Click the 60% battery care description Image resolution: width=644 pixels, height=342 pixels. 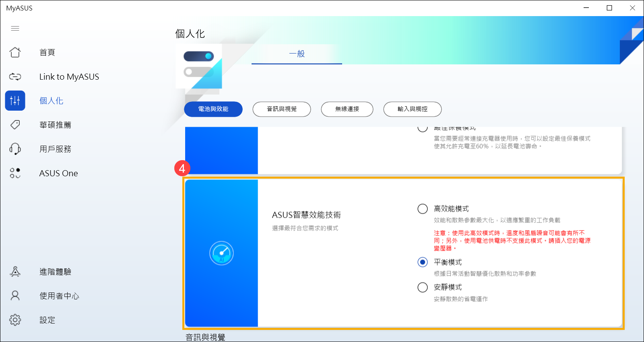[512, 142]
